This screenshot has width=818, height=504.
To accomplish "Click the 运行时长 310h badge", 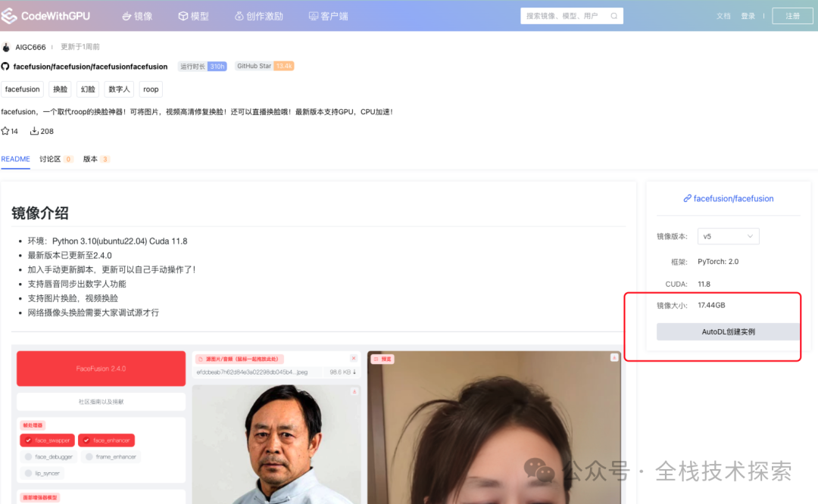I will pos(202,66).
